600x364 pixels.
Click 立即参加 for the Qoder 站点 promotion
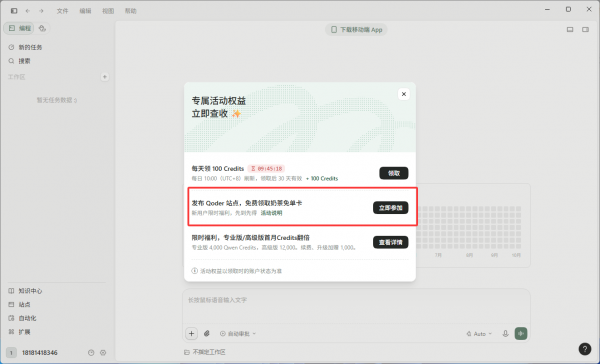point(390,208)
